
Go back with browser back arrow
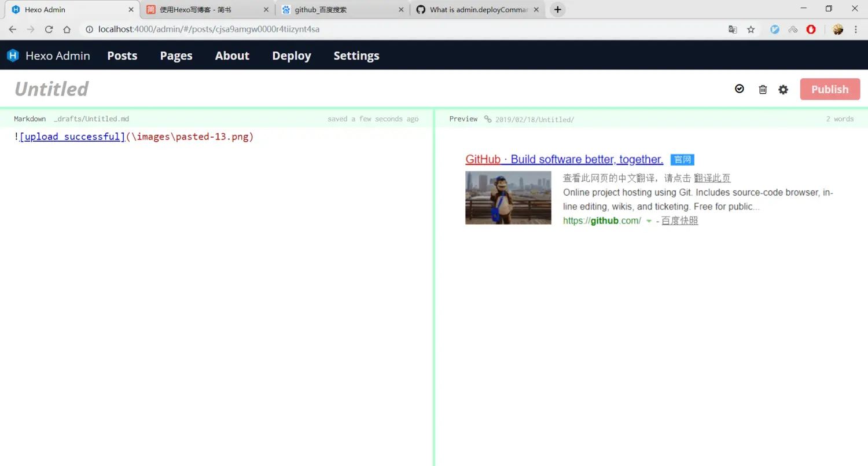[x=13, y=30]
